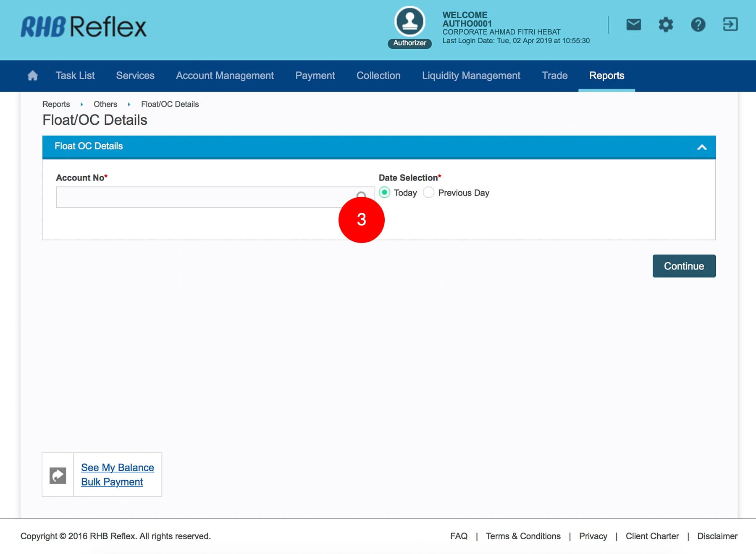The width and height of the screenshot is (756, 554).
Task: Open Terms & Conditions footer link
Action: 523,536
